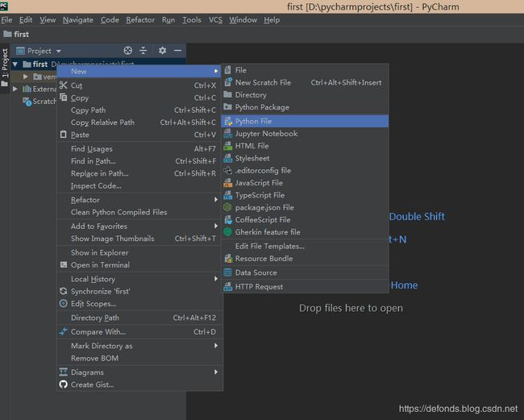
Task: Open the Diagrams submenu arrow
Action: pyautogui.click(x=216, y=372)
